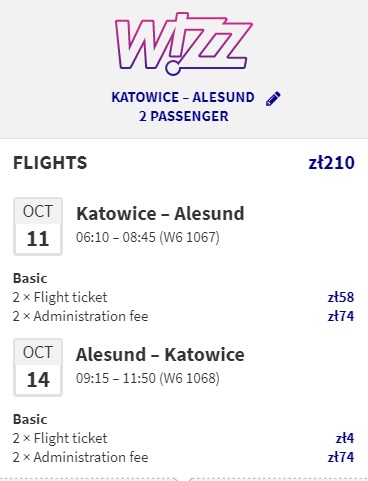Select the Katowice – Alesund flight title
368x481 pixels.
pyautogui.click(x=160, y=214)
